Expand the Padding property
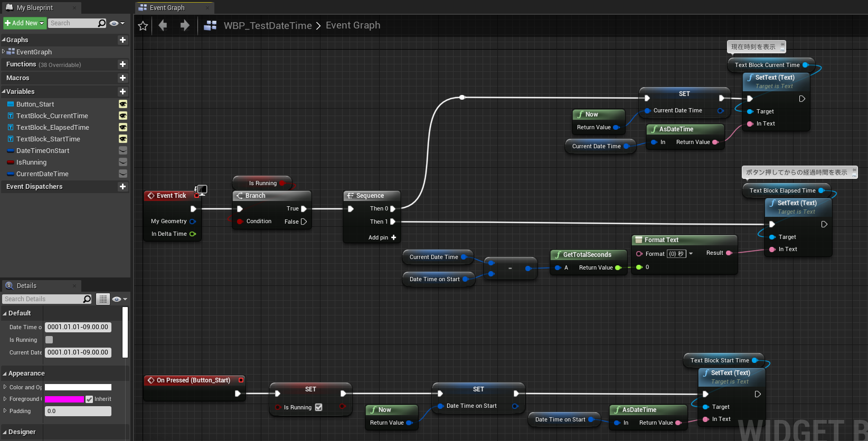This screenshot has width=868, height=441. (x=5, y=411)
